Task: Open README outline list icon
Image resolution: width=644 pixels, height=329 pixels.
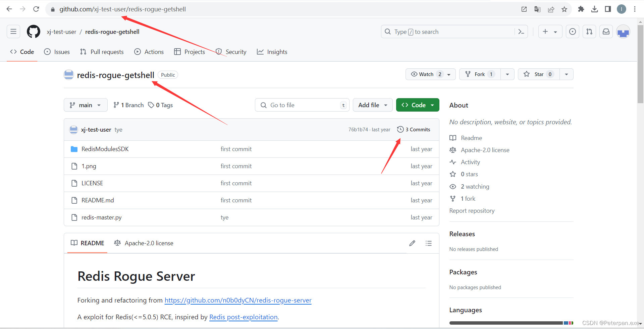Action: pyautogui.click(x=428, y=243)
